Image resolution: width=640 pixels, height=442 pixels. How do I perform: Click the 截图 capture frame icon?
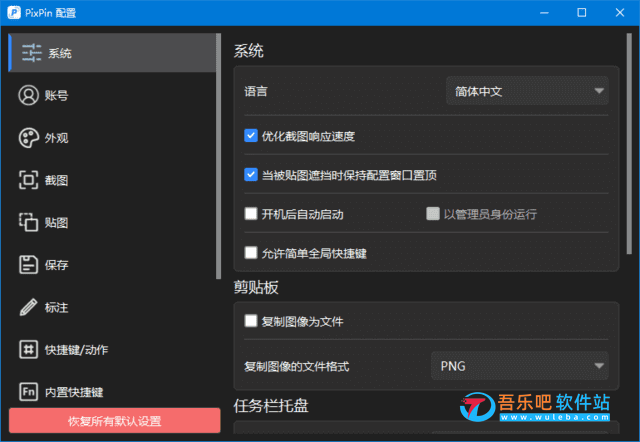28,180
